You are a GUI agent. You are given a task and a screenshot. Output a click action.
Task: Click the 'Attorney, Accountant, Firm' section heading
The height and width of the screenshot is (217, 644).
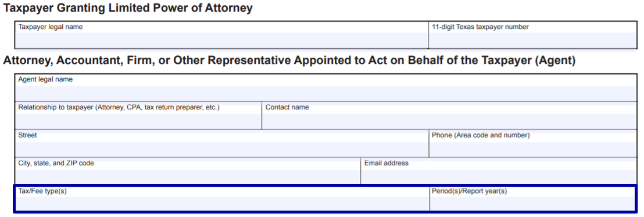289,61
